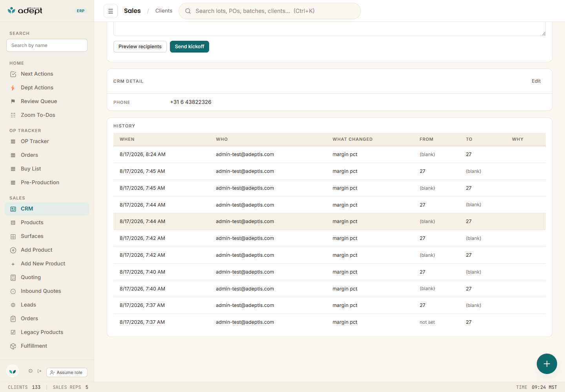The width and height of the screenshot is (565, 392).
Task: Click the Zoom To-Dos list icon
Action: coord(13,115)
